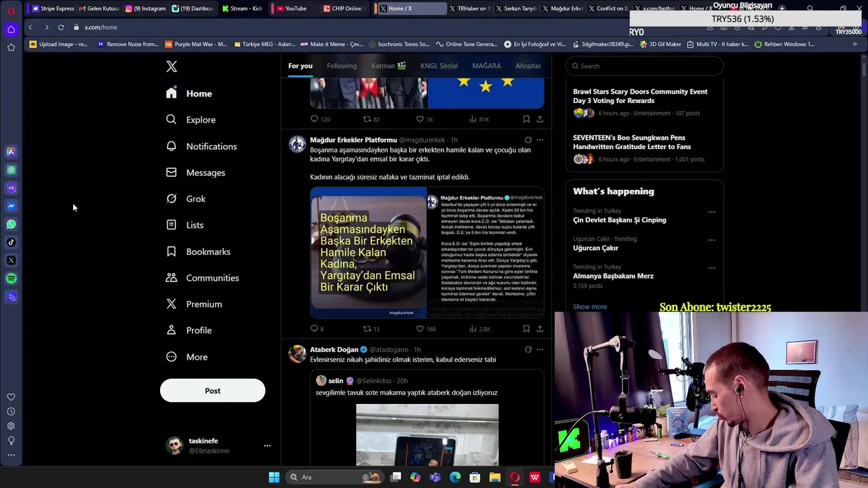Open Messenger in the Opera sidebar

11,206
